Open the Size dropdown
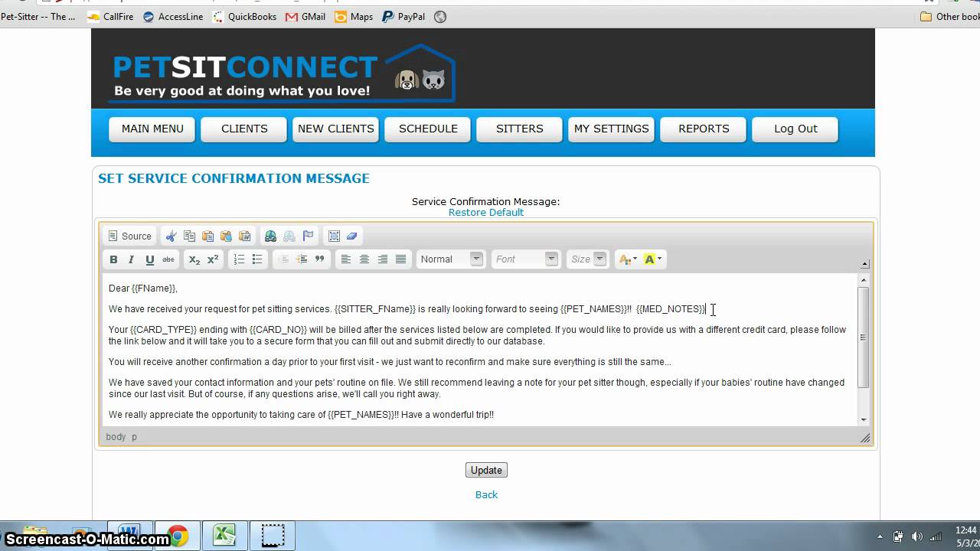The image size is (980, 551). [587, 259]
